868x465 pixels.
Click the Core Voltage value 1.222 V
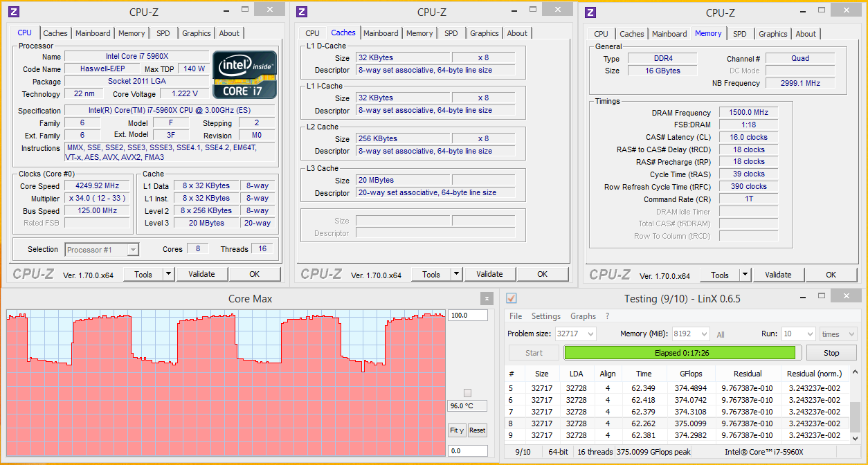pos(185,94)
